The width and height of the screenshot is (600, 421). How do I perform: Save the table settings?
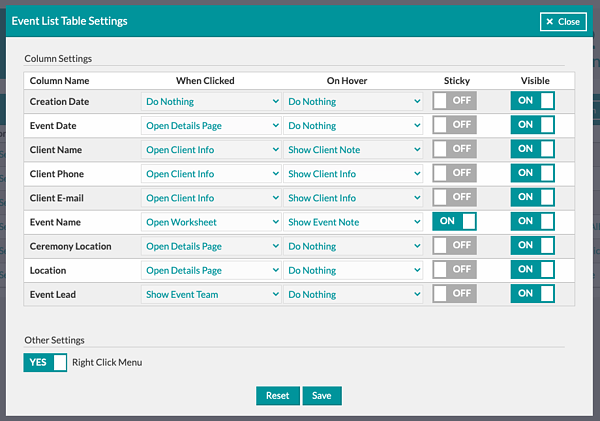click(x=322, y=395)
